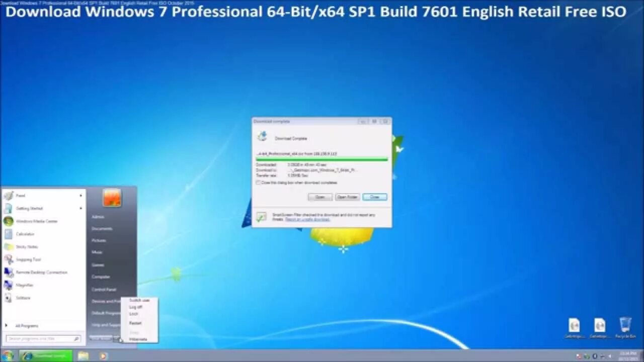Open Music from the Start menu
This screenshot has height=362, width=644.
click(97, 252)
